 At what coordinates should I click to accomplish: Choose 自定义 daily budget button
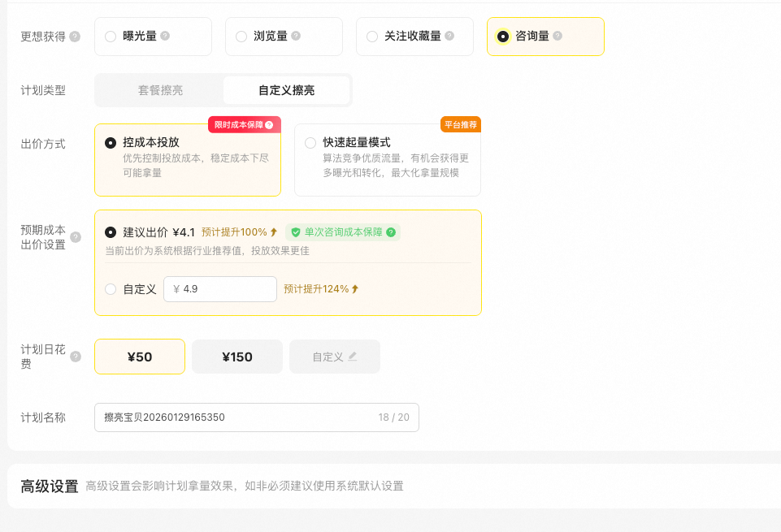pyautogui.click(x=335, y=357)
